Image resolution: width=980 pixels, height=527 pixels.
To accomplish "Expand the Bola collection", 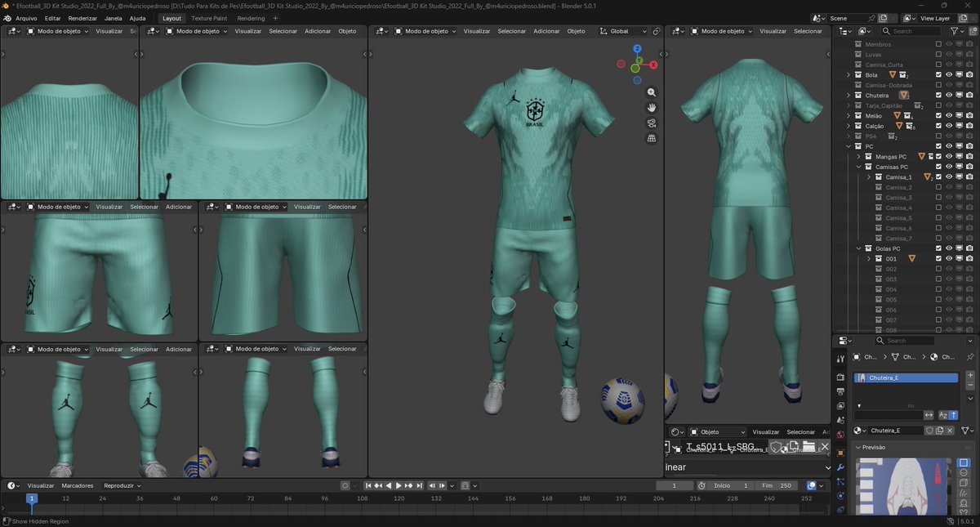I will coord(849,74).
